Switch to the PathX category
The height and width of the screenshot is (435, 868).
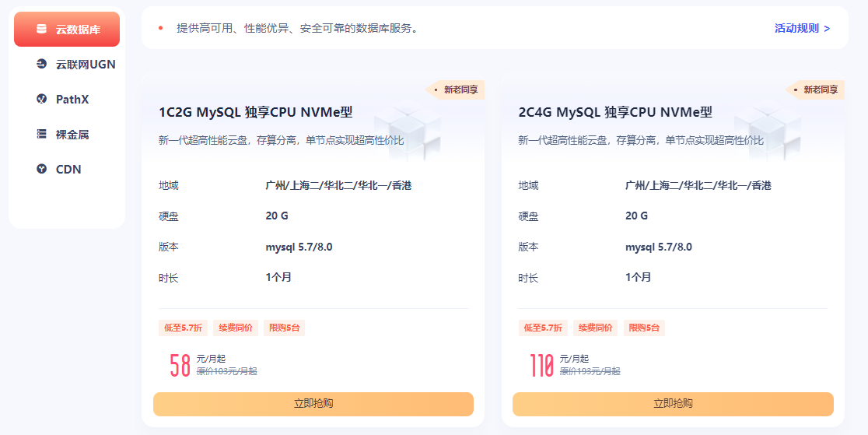[72, 100]
